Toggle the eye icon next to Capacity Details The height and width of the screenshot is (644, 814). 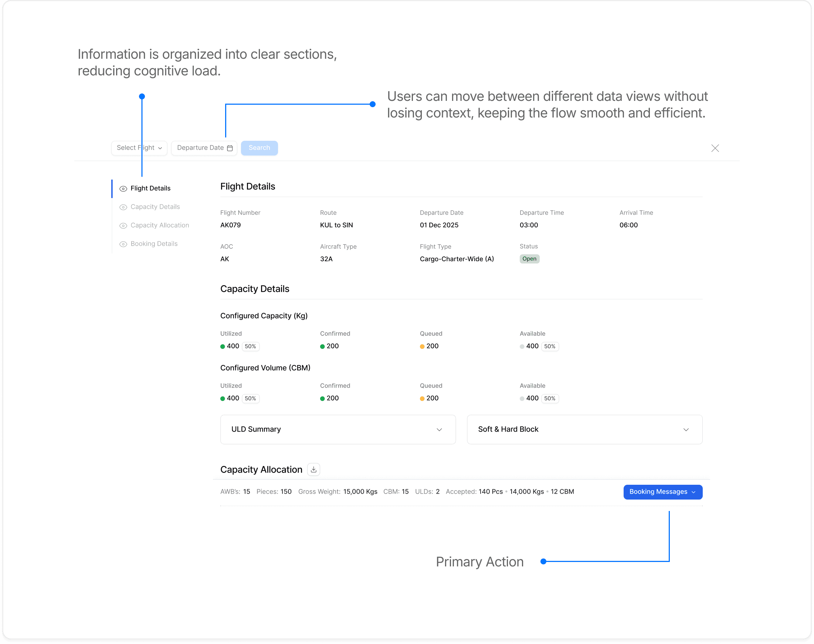(123, 207)
